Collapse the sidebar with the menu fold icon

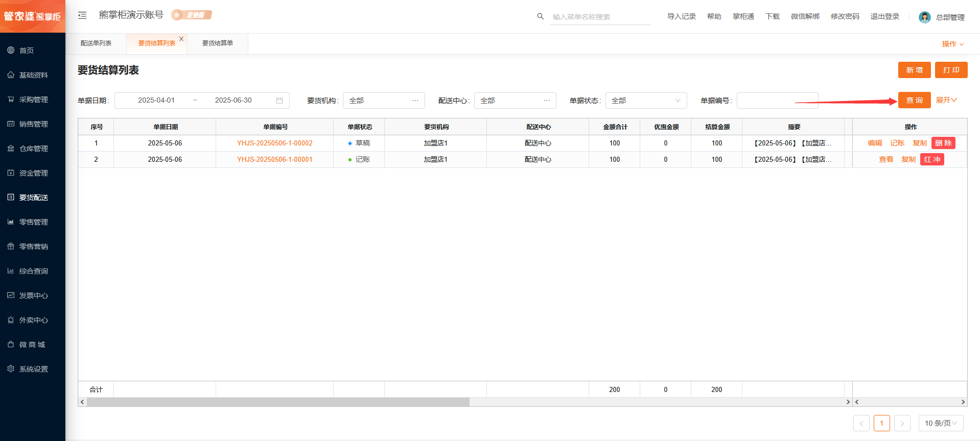pyautogui.click(x=82, y=16)
